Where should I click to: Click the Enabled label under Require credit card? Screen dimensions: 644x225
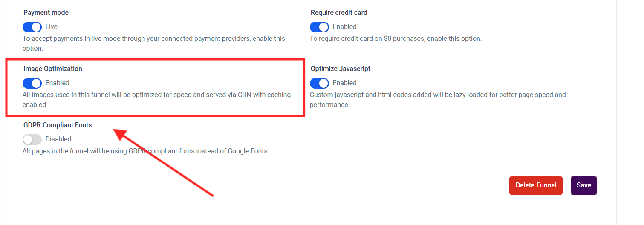click(x=344, y=27)
